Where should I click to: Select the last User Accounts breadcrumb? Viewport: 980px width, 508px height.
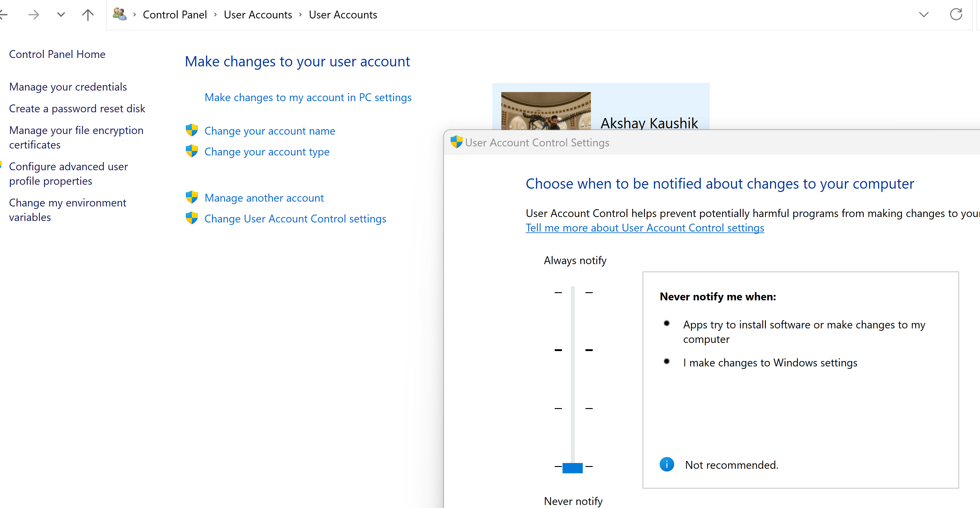[x=343, y=14]
